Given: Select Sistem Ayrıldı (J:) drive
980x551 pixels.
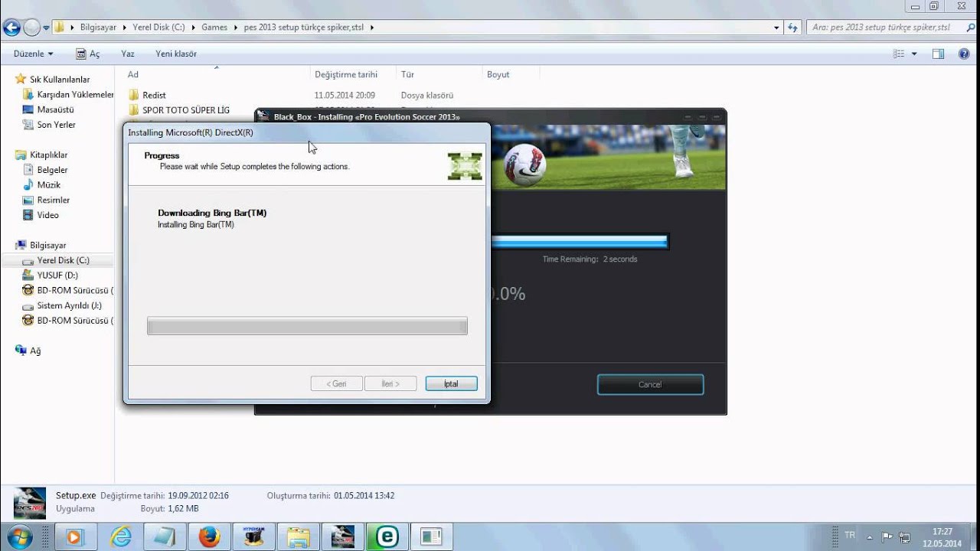Looking at the screenshot, I should point(69,305).
